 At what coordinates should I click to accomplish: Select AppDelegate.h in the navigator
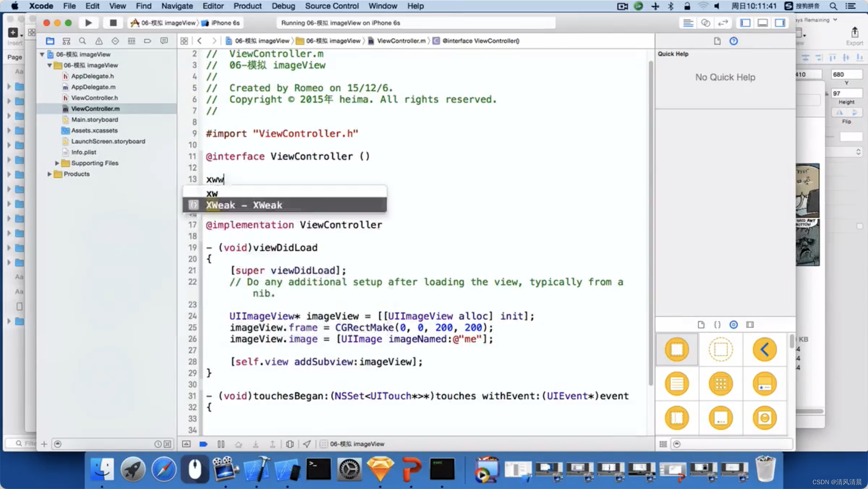tap(92, 76)
